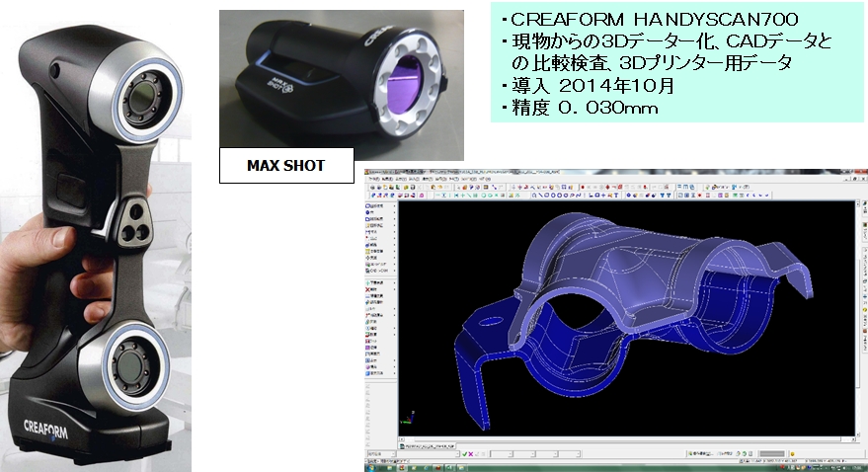Click the yellow round icon in bottom bar
The width and height of the screenshot is (868, 472).
click(x=792, y=454)
